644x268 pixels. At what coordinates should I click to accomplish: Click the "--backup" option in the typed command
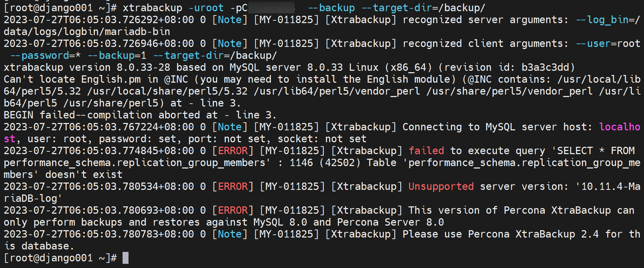pyautogui.click(x=331, y=8)
